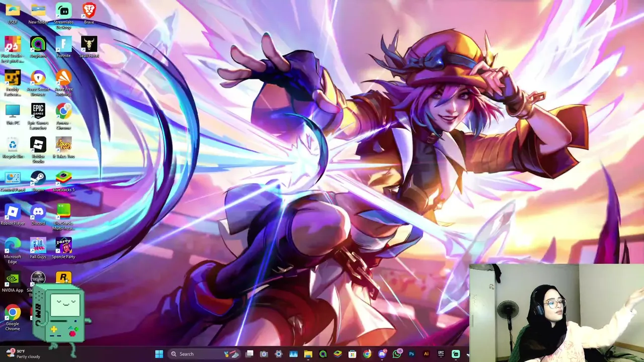Open the Settings gear taskbar icon

point(279,354)
